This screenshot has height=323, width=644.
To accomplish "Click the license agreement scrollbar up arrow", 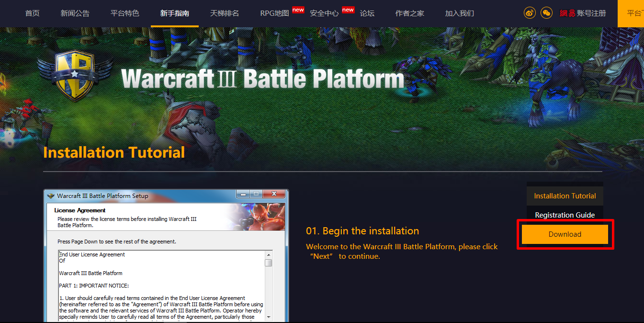I will click(269, 255).
